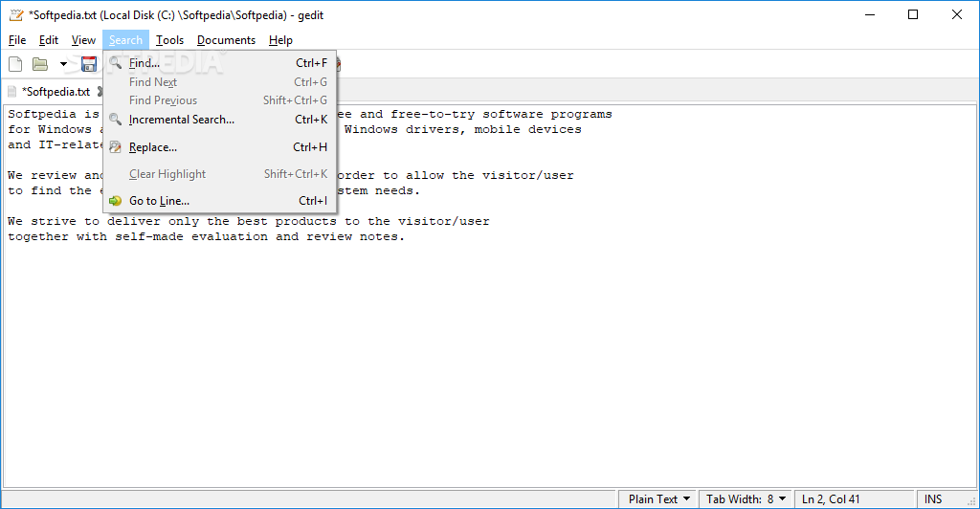Image resolution: width=980 pixels, height=509 pixels.
Task: Click the Open file folder icon
Action: click(40, 64)
